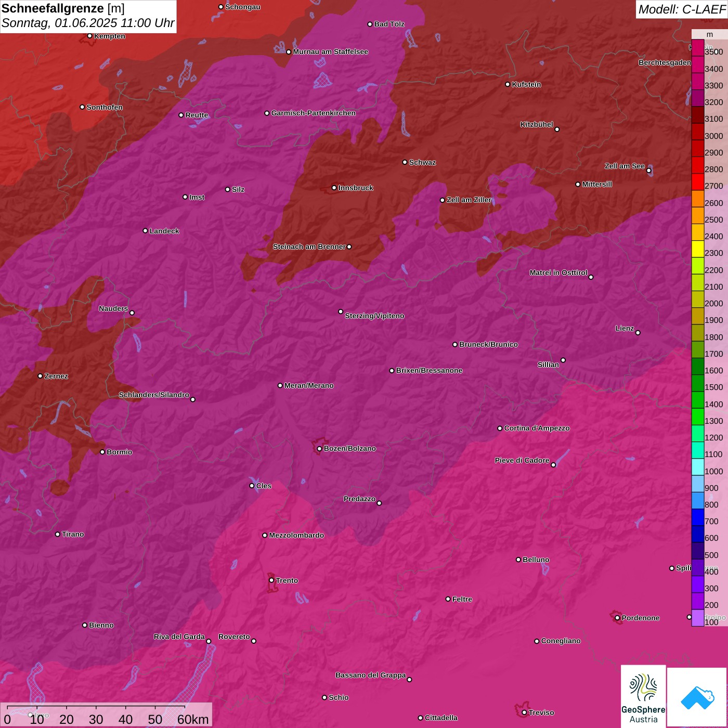Click the 'Cles' label

(264, 486)
